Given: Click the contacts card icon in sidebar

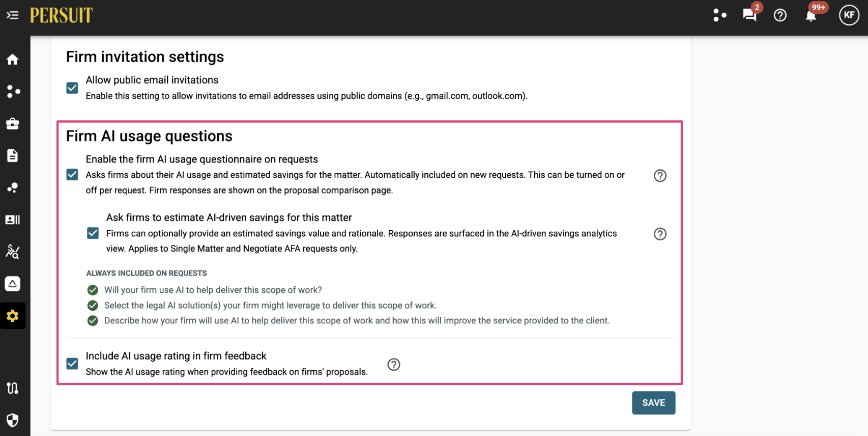Looking at the screenshot, I should coord(13,220).
